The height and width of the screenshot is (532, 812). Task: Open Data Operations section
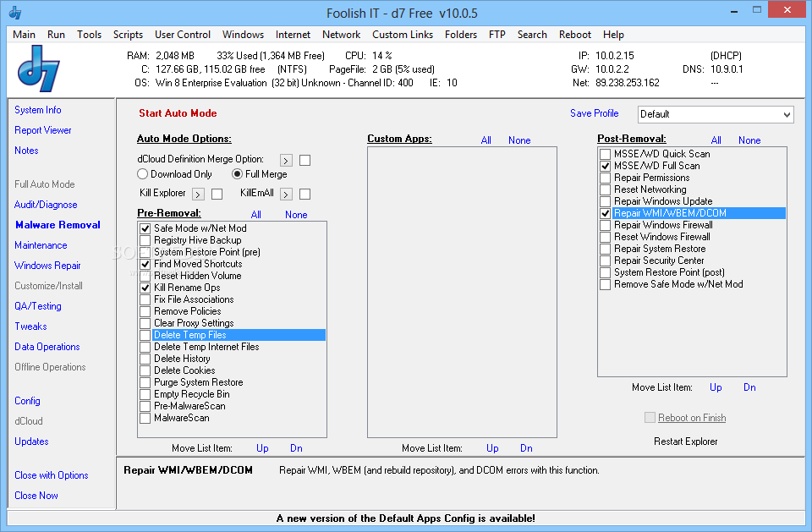47,347
